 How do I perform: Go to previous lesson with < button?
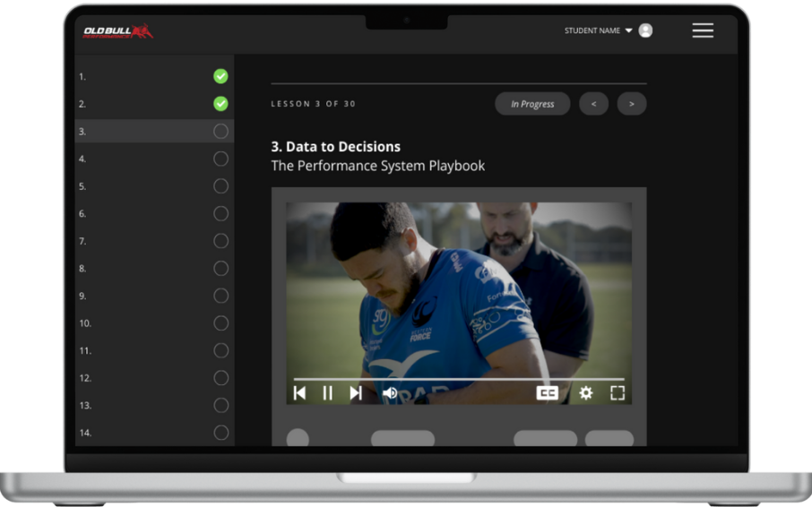[593, 104]
